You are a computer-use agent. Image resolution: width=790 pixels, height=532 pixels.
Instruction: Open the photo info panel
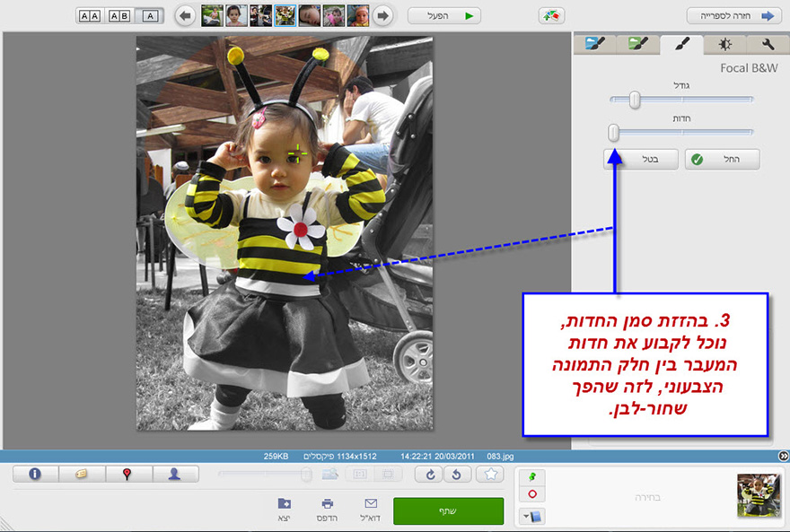[x=36, y=475]
